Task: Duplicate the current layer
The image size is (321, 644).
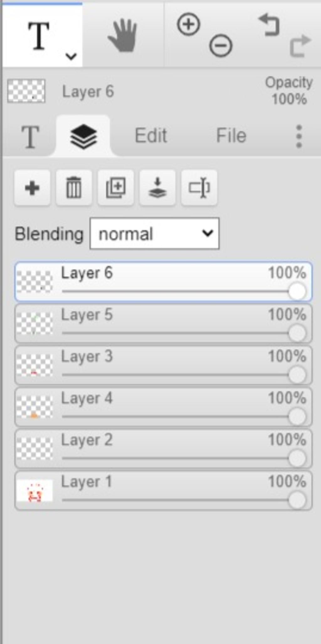Action: click(116, 188)
